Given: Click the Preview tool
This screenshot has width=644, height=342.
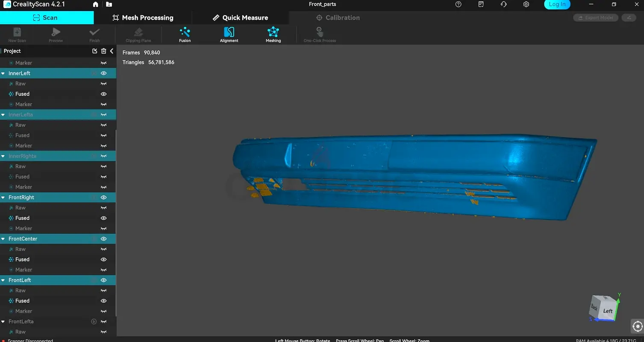Looking at the screenshot, I should [x=56, y=35].
